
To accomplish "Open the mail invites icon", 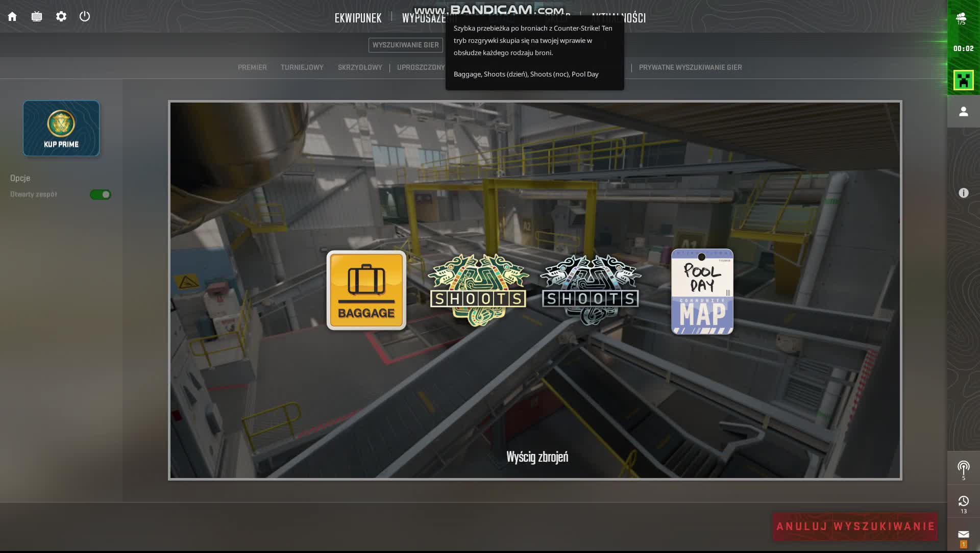I will (x=964, y=538).
